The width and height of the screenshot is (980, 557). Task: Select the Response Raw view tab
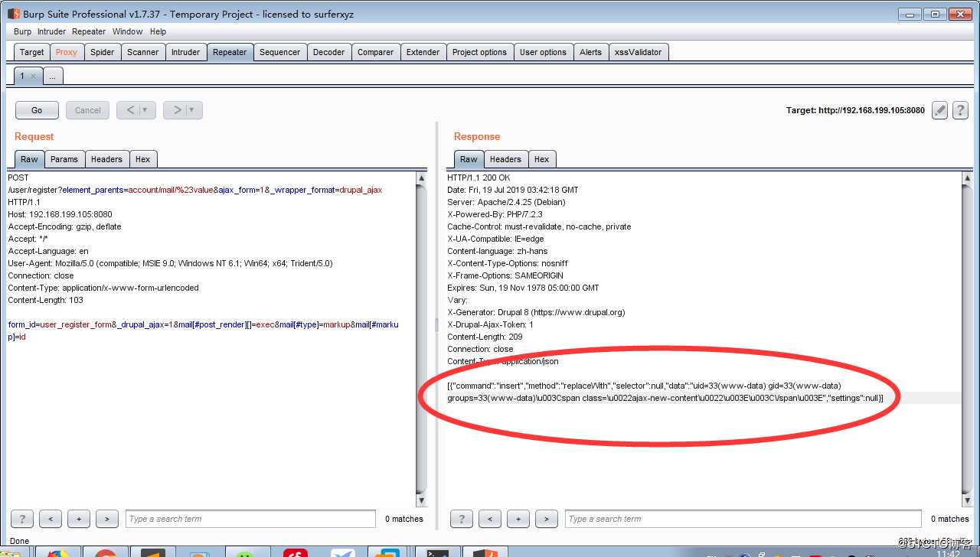click(x=469, y=159)
